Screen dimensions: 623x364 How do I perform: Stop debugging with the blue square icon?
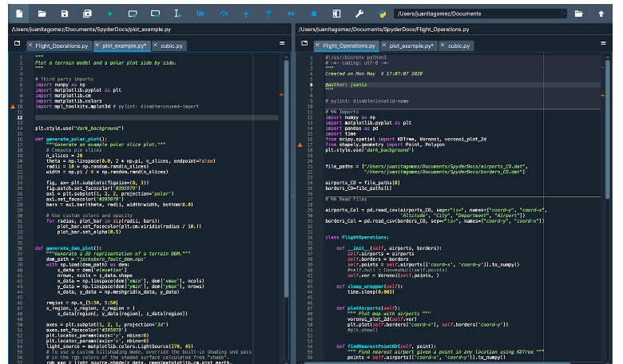point(314,14)
